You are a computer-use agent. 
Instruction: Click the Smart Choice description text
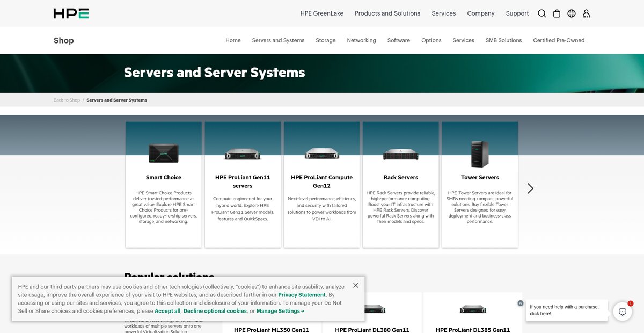click(x=164, y=207)
